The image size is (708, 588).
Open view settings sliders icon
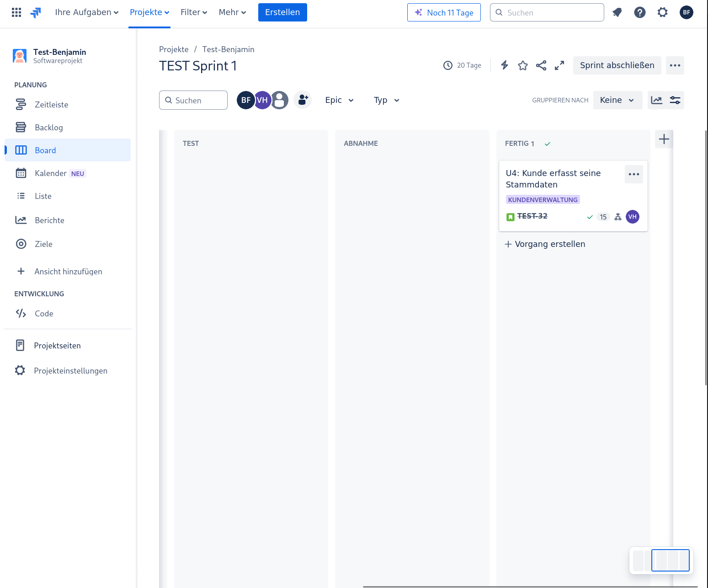click(675, 100)
